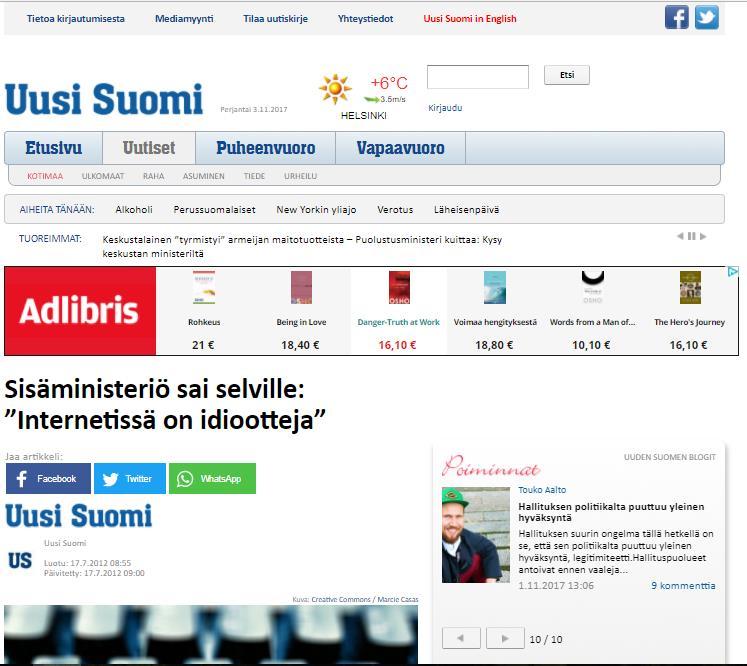Open the Alkoholi topic

point(134,210)
